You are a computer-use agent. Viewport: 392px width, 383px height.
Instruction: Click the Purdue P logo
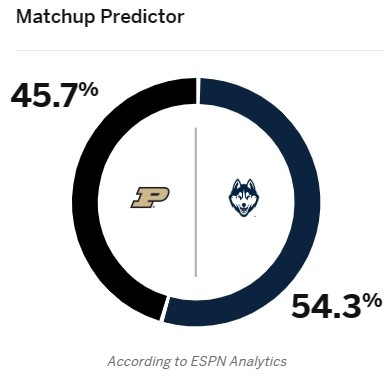pyautogui.click(x=150, y=197)
